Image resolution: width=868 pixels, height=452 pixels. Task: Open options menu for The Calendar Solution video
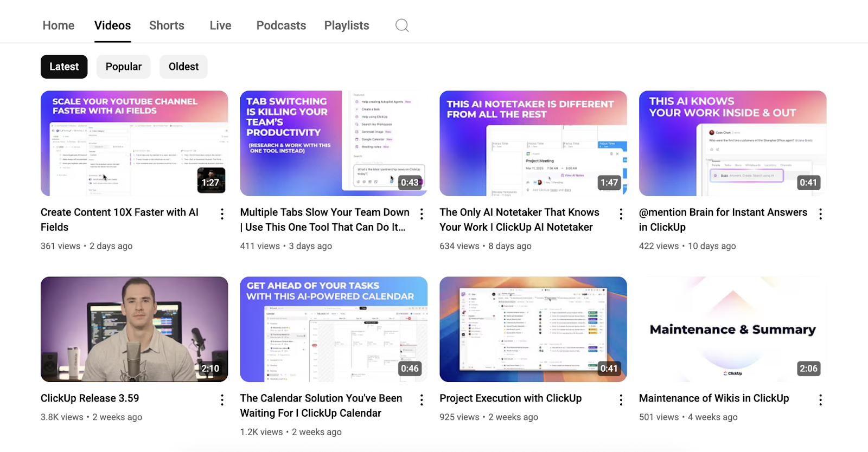click(x=422, y=400)
